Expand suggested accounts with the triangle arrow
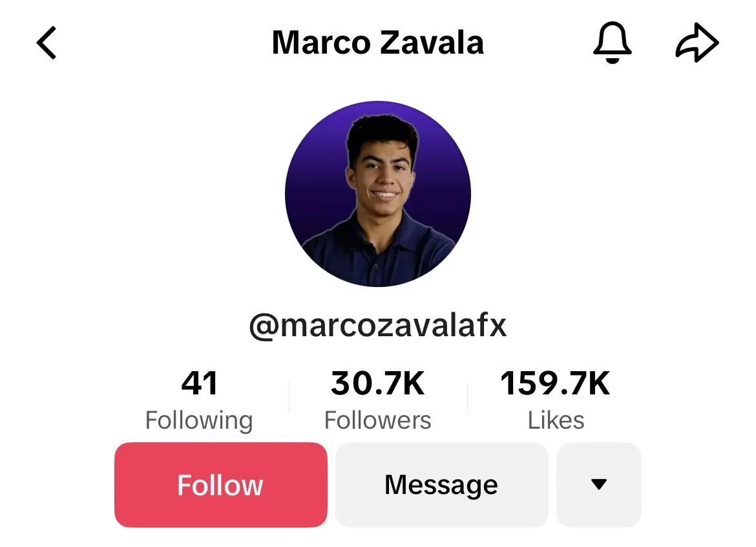 click(599, 484)
